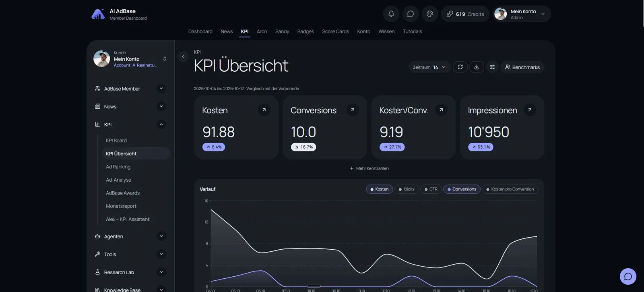Viewport: 644px width, 292px height.
Task: Open the Mein Konto admin dropdown
Action: point(522,14)
